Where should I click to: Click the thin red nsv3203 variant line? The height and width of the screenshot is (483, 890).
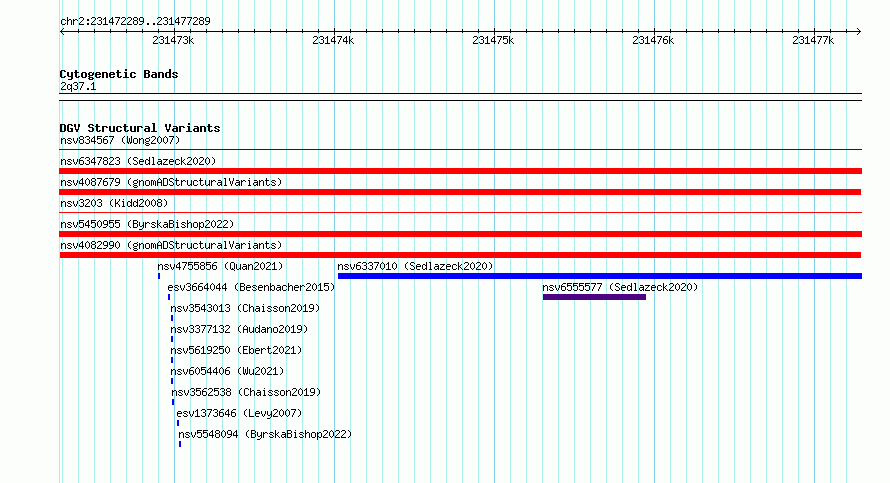(x=460, y=213)
